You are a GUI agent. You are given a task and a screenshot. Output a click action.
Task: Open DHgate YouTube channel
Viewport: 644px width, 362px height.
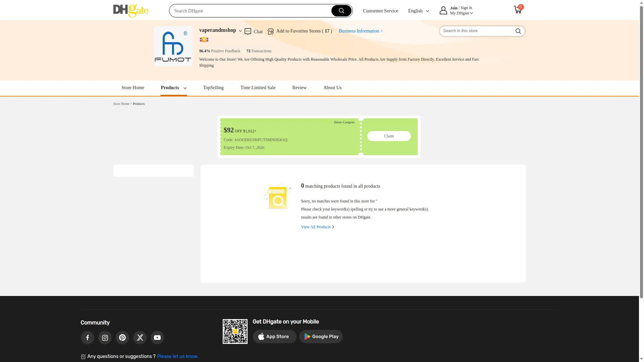157,338
